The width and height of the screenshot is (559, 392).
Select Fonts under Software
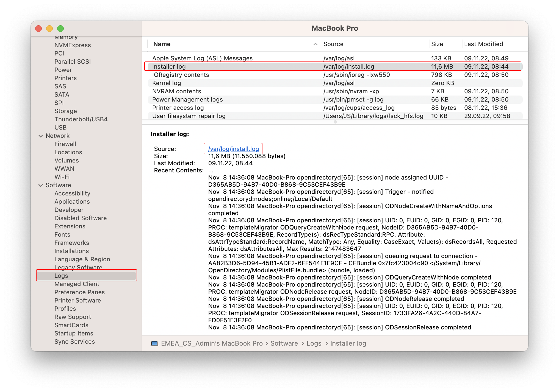pos(62,234)
